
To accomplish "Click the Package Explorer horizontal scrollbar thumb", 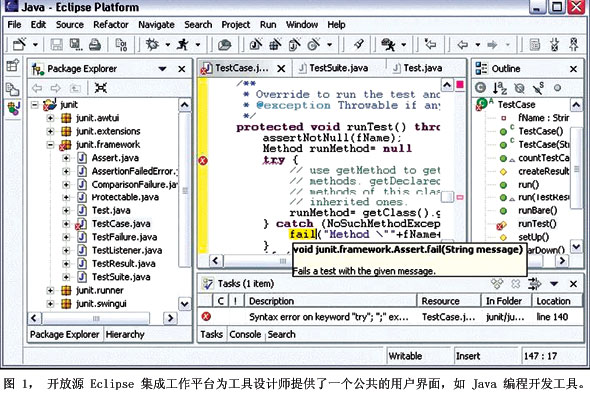I will coord(96,319).
